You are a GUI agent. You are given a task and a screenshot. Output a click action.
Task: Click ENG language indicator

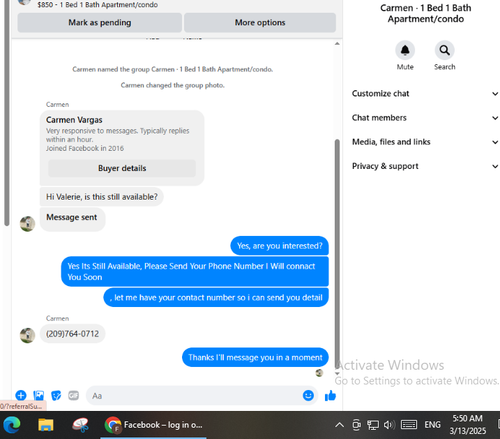432,425
